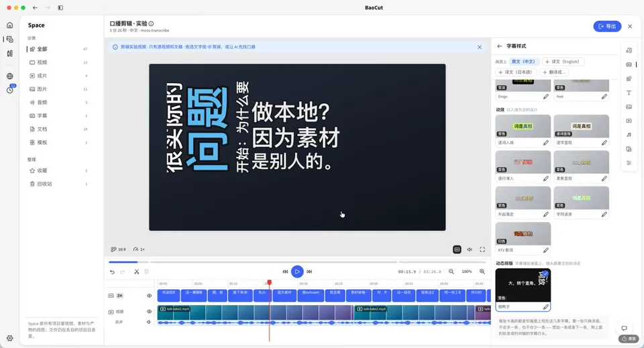644x348 pixels.
Task: Edit the Diego subtitle style
Action: pos(546,97)
